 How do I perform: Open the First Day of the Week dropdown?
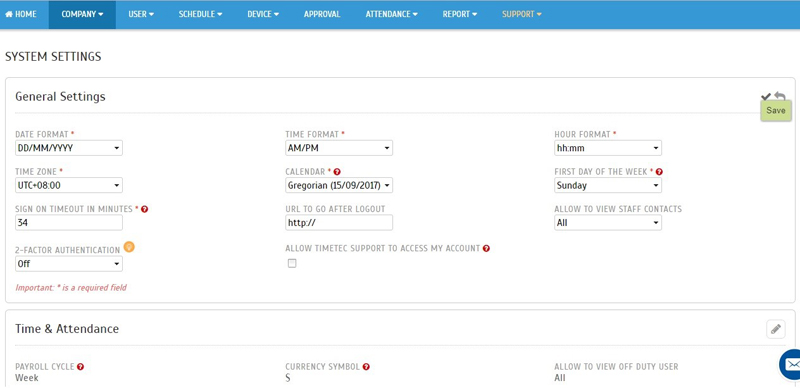click(608, 185)
